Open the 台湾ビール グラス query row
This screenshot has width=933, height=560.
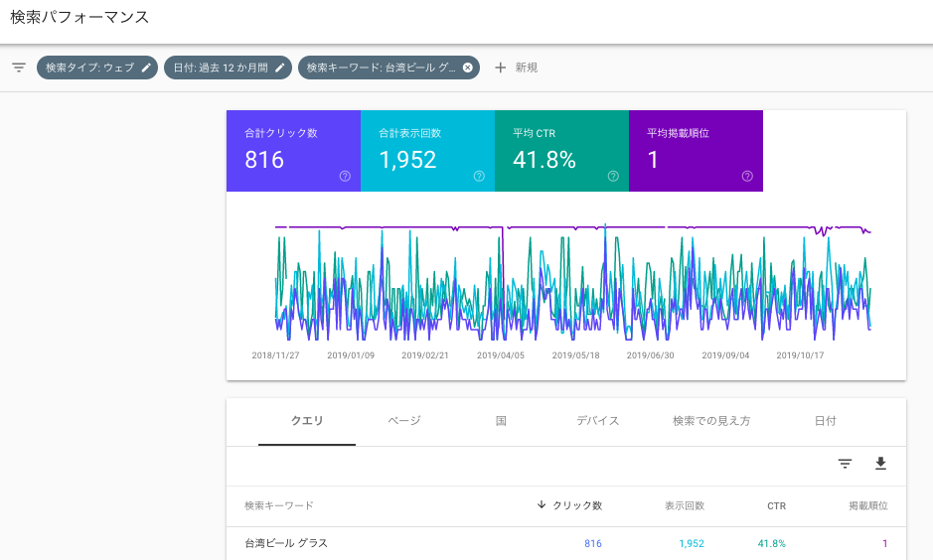[566, 543]
